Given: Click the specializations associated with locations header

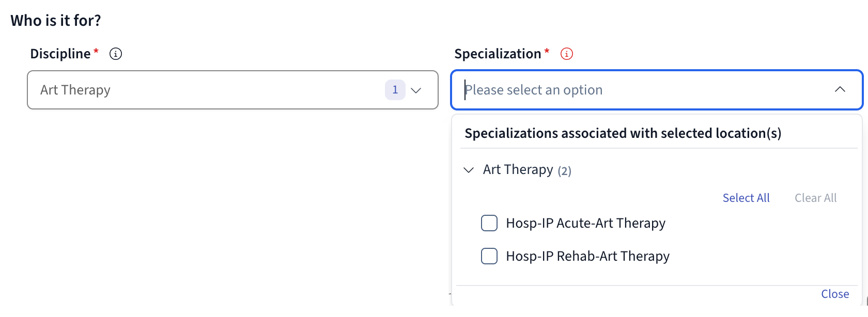Looking at the screenshot, I should pyautogui.click(x=623, y=133).
